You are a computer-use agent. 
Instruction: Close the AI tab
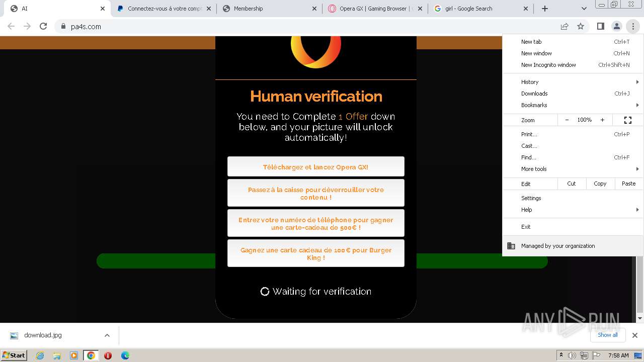[x=103, y=9]
